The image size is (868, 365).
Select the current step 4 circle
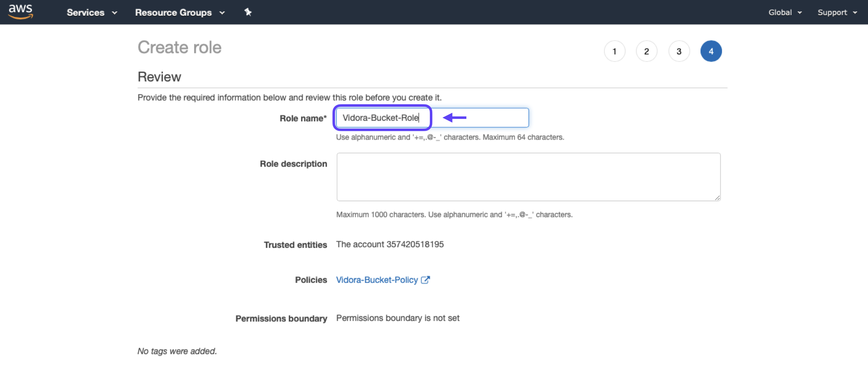pyautogui.click(x=711, y=51)
